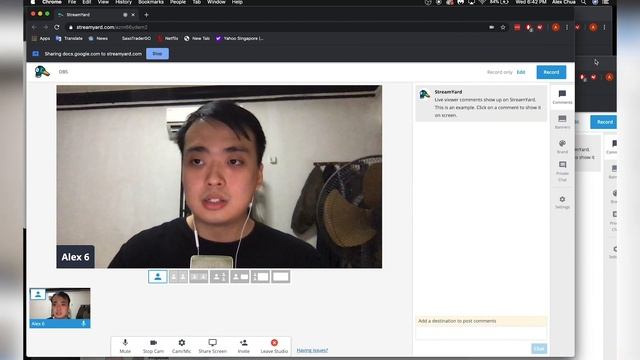Go back with the browser back arrow
640x360 pixels.
34,27
